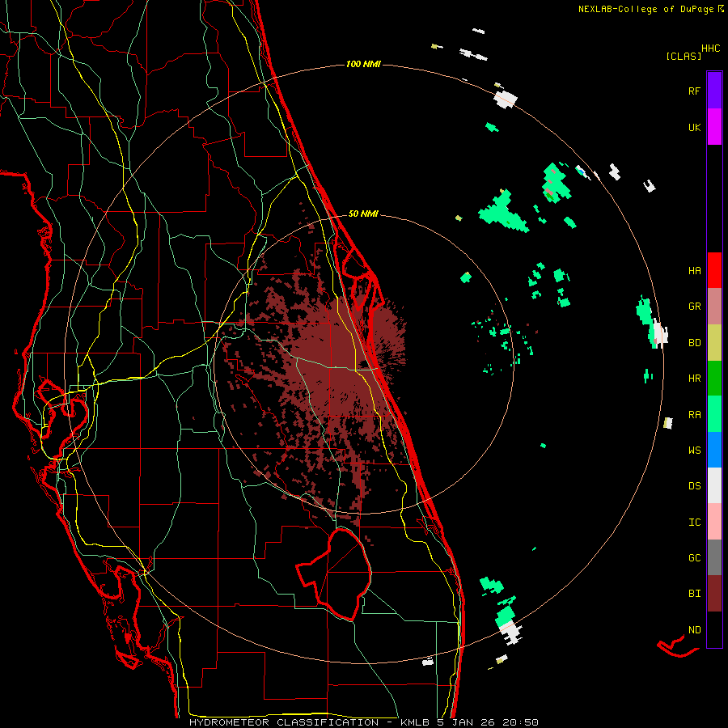The height and width of the screenshot is (728, 728).
Task: Pick the HR dark green legend swatch
Action: pyautogui.click(x=714, y=379)
